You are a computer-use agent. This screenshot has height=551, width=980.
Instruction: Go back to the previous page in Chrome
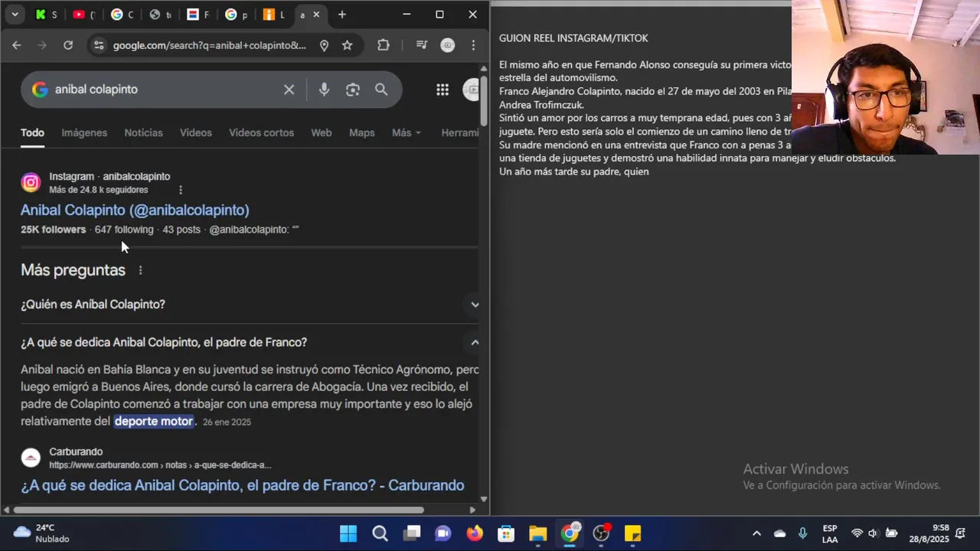coord(16,45)
